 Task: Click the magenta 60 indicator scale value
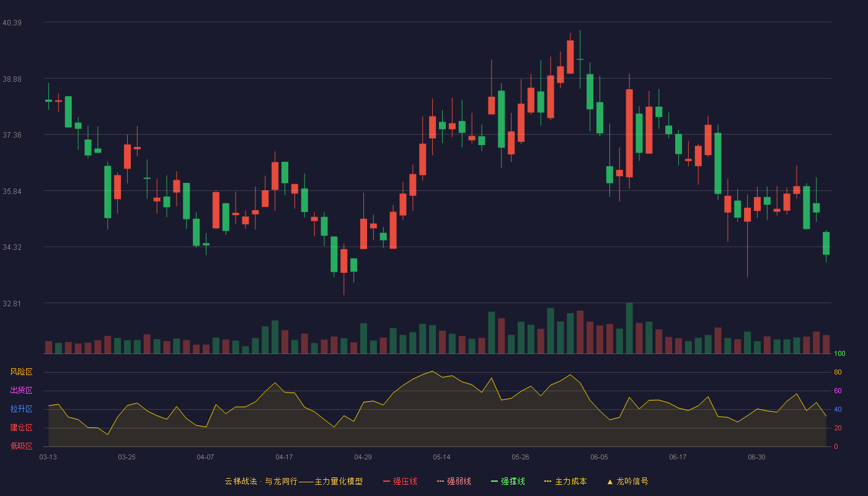838,391
